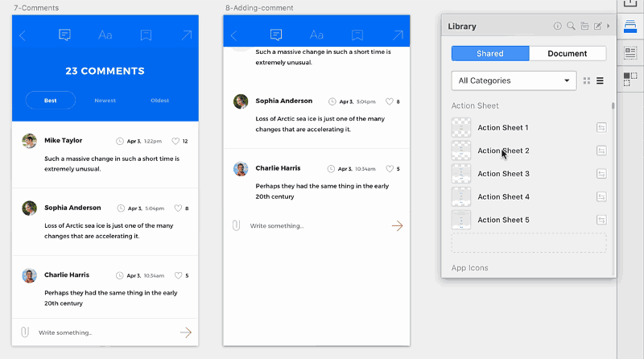Click the Library panel scrollbar
This screenshot has width=644, height=359.
click(613, 105)
